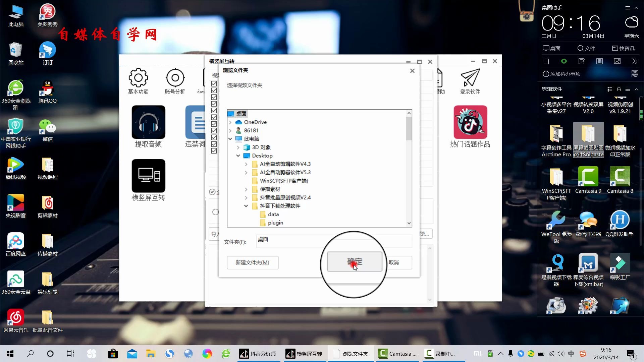Click 确定 confirmation button
Viewport: 644px width, 362px height.
click(354, 262)
